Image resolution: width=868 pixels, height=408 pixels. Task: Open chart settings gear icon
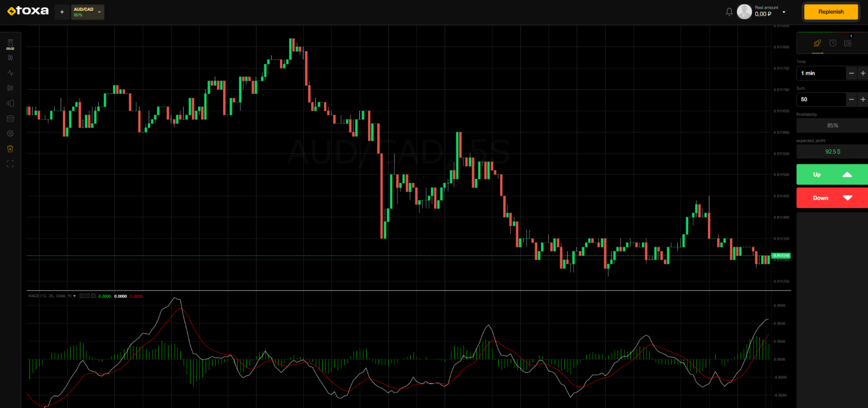pyautogui.click(x=10, y=134)
